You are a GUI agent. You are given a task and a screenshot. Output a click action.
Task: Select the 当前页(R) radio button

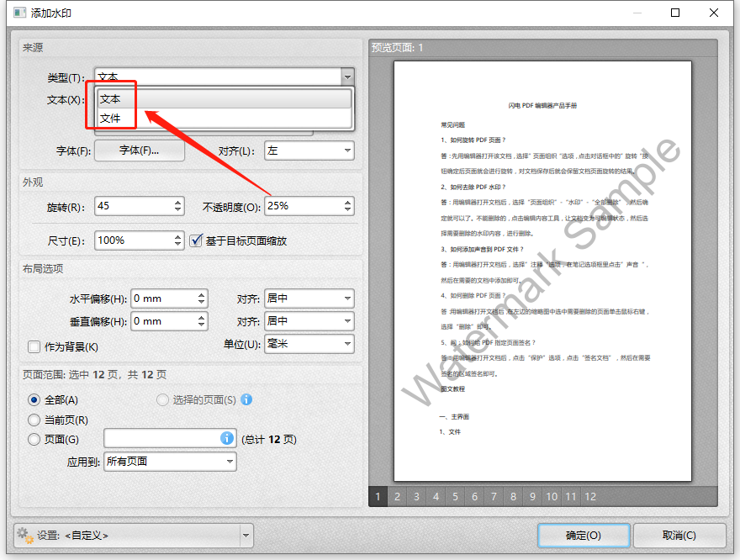tap(34, 420)
